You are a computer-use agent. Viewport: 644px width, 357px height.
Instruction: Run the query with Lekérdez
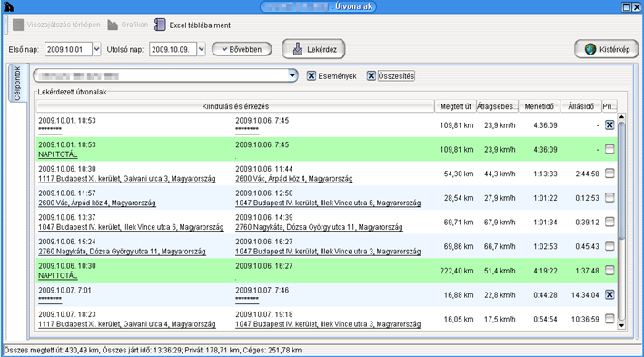[x=313, y=49]
